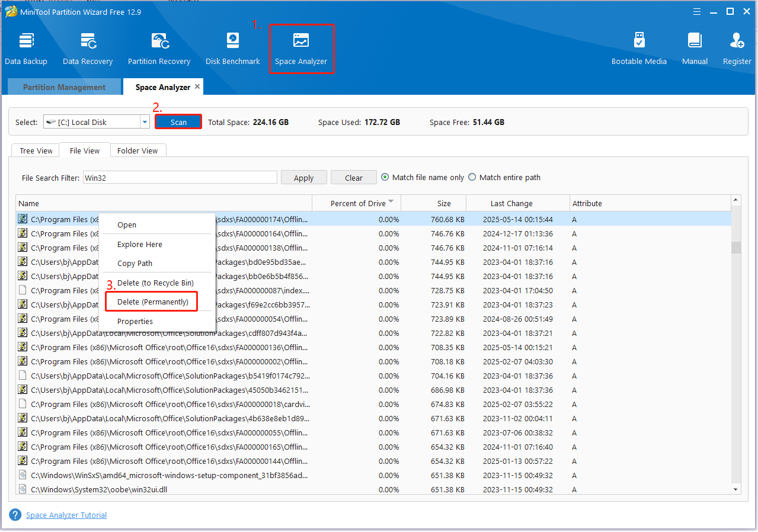Close the Space Analyzer tab
The image size is (758, 532).
point(197,86)
